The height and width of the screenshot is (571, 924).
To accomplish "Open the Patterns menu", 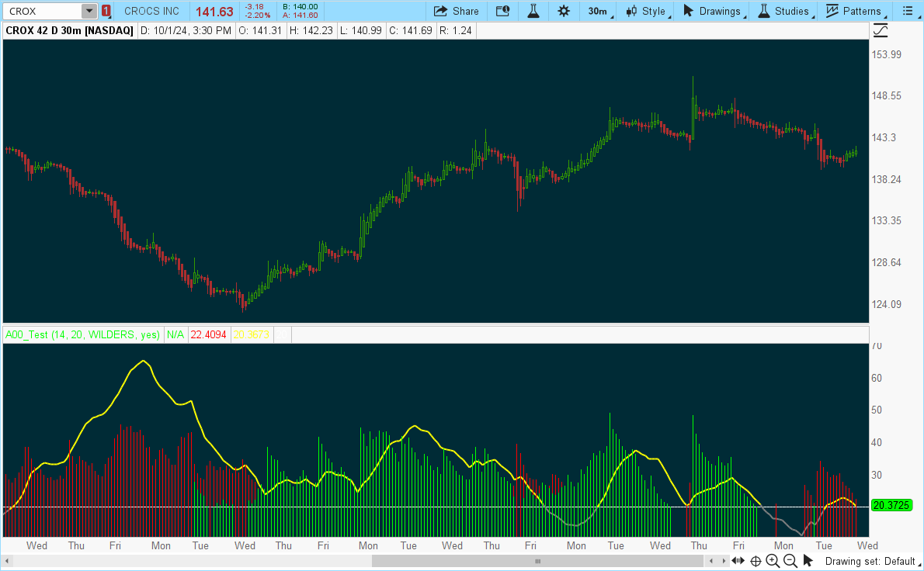I will tap(856, 11).
